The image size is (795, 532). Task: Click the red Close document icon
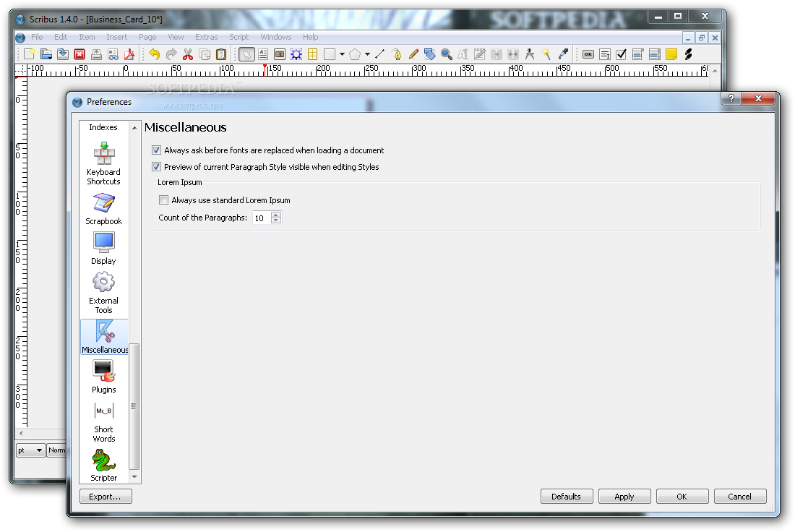point(79,54)
